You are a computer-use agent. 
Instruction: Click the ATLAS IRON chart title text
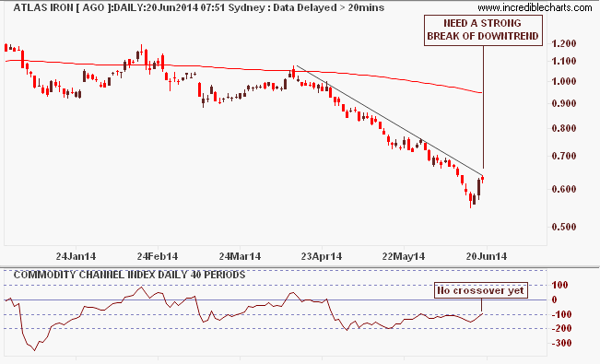198,7
